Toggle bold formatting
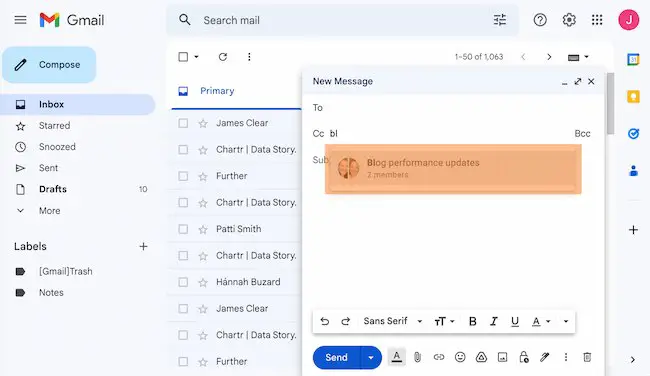The height and width of the screenshot is (376, 650). 472,321
